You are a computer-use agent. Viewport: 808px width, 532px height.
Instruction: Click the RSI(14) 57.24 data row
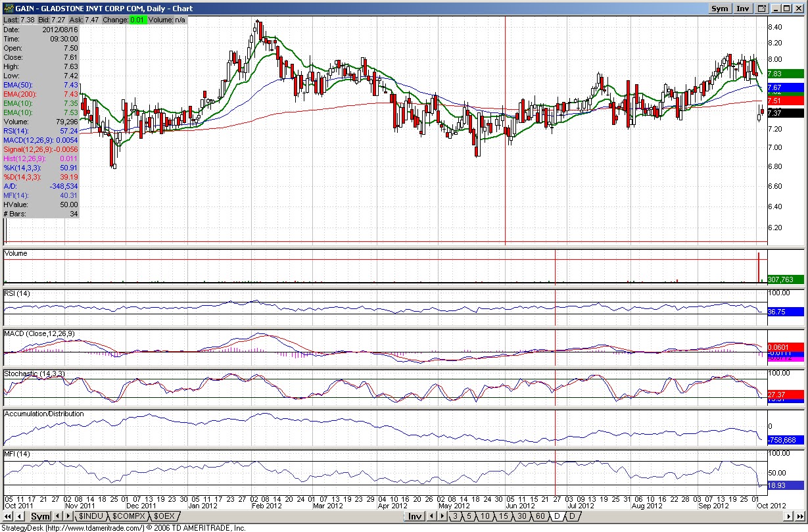pos(41,131)
